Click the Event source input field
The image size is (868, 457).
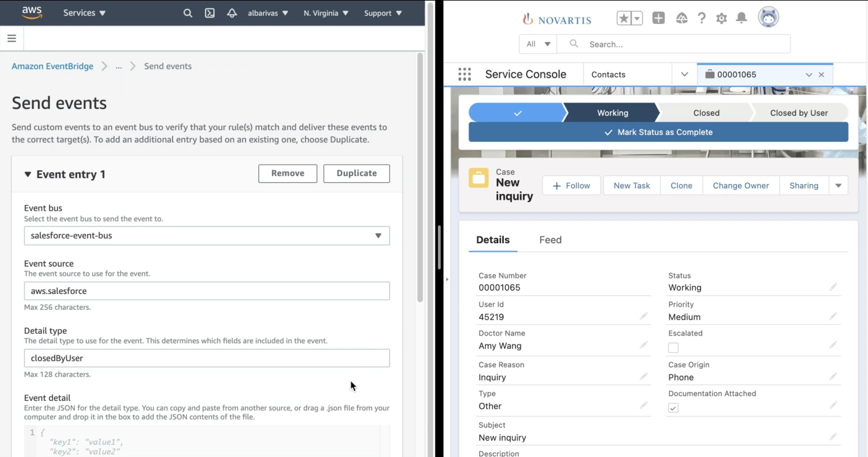point(207,291)
